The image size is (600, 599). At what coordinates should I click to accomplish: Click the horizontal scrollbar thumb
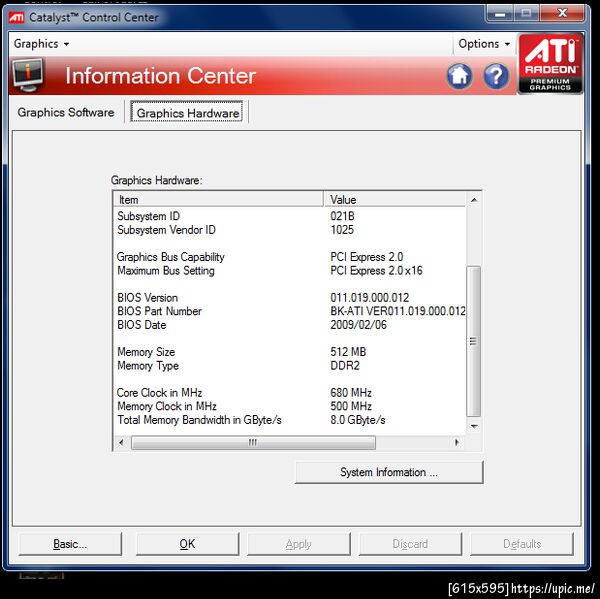tap(253, 442)
